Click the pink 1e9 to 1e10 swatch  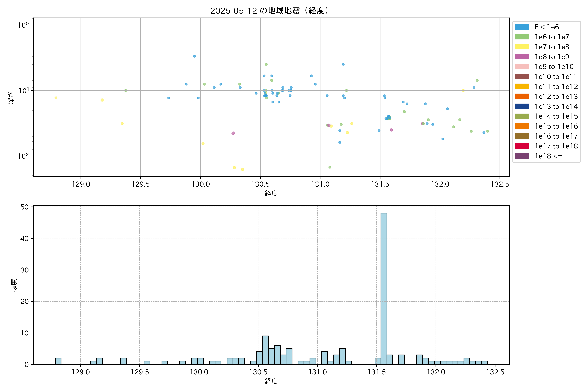tap(522, 66)
